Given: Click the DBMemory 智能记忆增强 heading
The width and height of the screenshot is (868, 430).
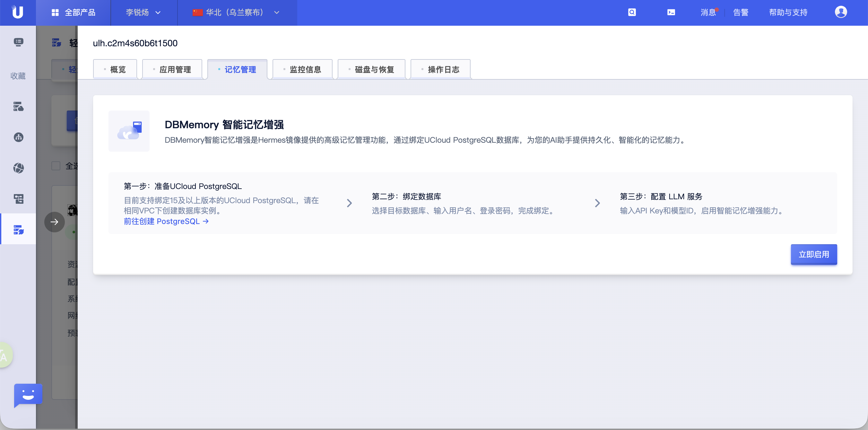Looking at the screenshot, I should [x=224, y=124].
